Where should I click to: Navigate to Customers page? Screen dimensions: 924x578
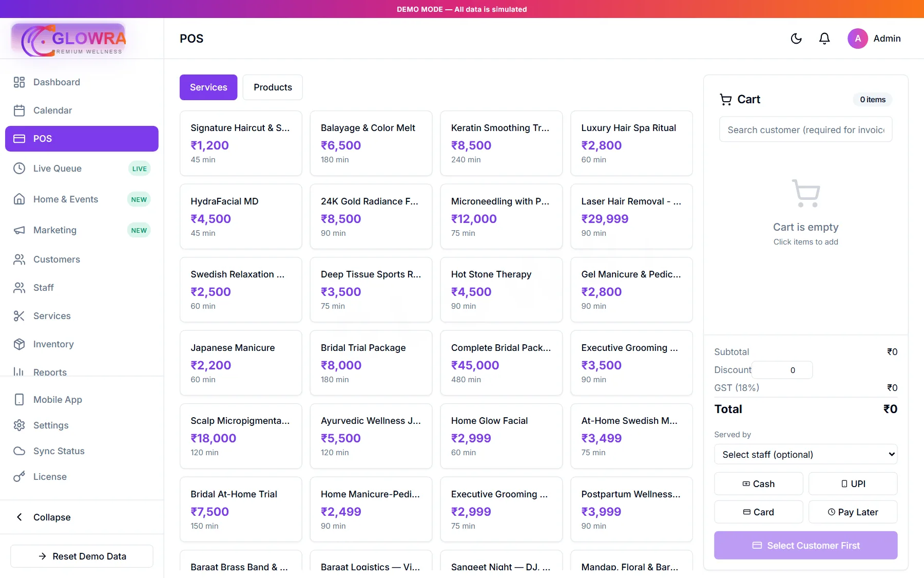click(x=82, y=259)
